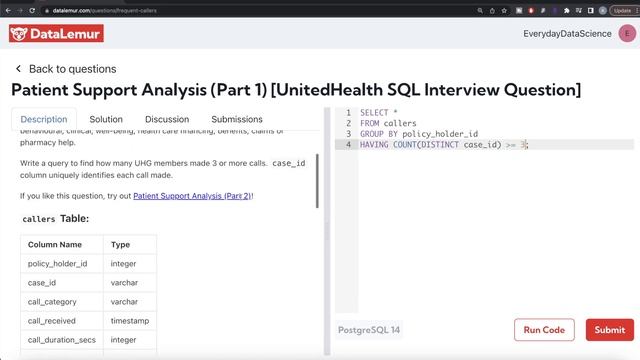
Task: Click the EverydayDataScience username
Action: click(x=567, y=34)
